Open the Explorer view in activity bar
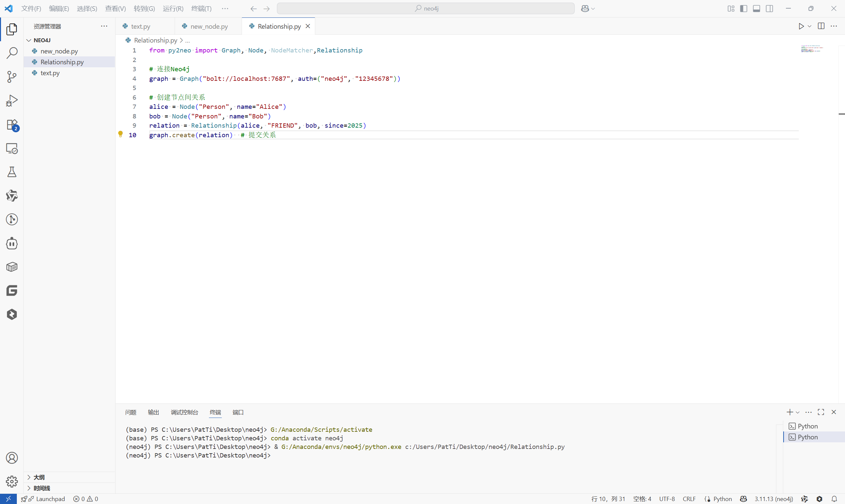 12,30
